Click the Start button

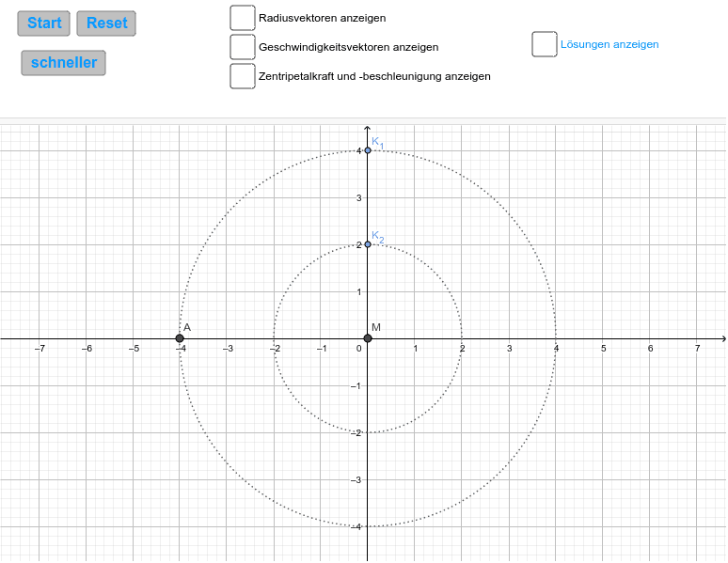pyautogui.click(x=44, y=23)
